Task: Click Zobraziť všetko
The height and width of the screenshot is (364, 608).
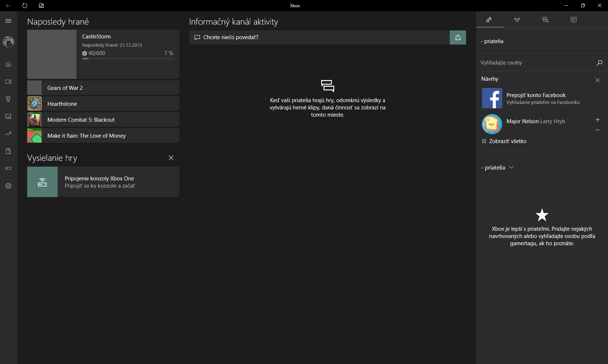Action: 504,141
